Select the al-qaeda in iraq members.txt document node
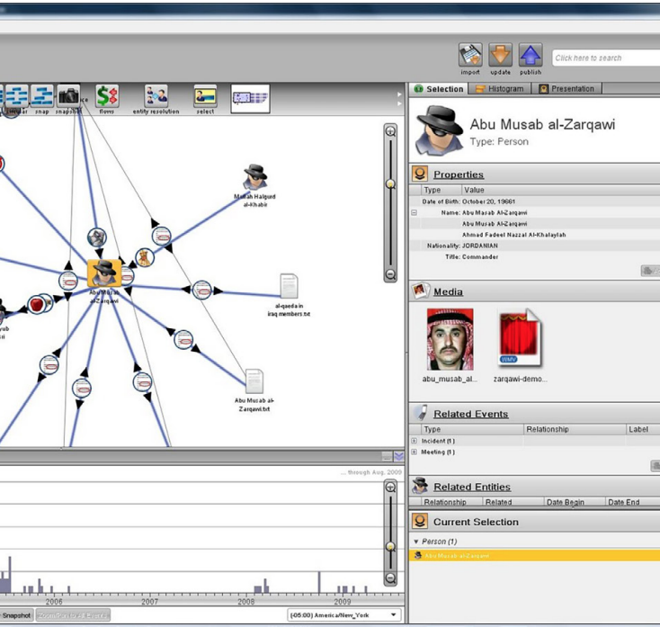 click(288, 286)
